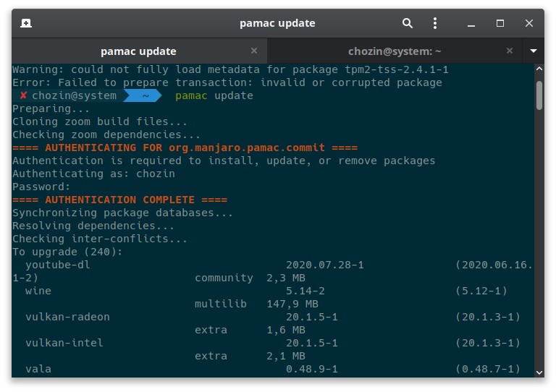Image resolution: width=556 pixels, height=392 pixels.
Task: Click 'pamac update' window title text
Action: pyautogui.click(x=278, y=23)
